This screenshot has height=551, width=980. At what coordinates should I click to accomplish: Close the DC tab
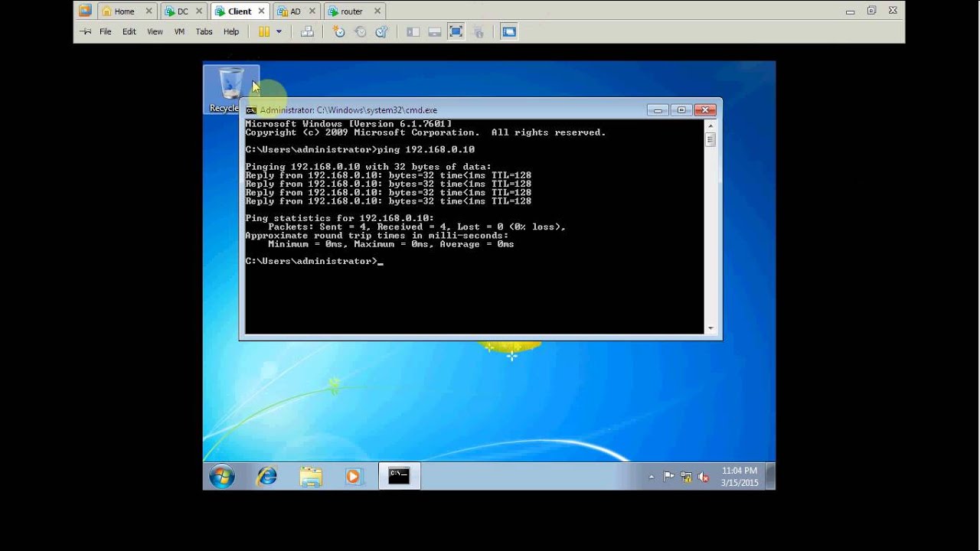click(199, 11)
